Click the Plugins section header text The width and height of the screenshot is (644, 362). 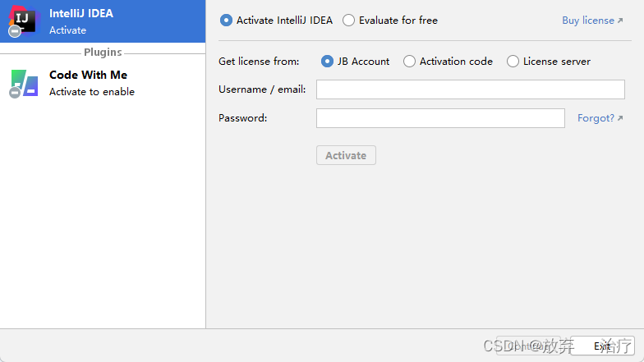click(103, 53)
